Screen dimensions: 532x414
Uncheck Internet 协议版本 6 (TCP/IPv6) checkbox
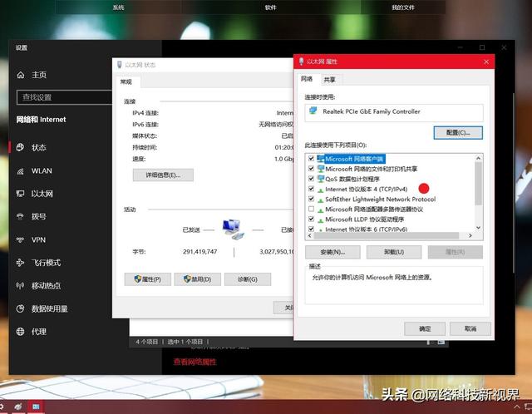point(311,229)
